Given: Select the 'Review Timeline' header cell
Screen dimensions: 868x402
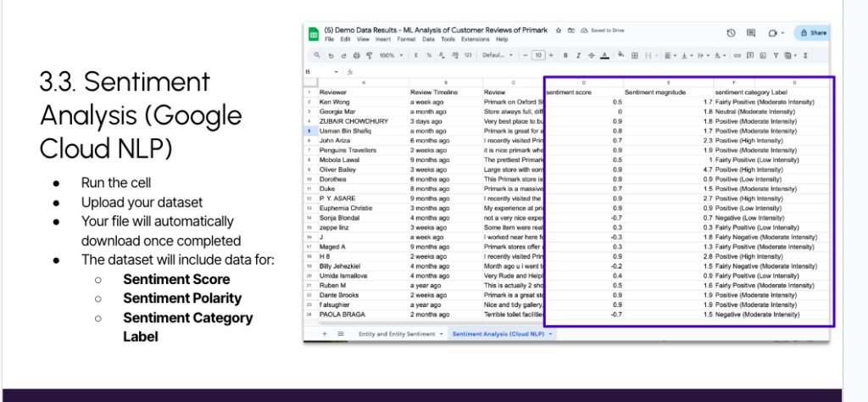Looking at the screenshot, I should pyautogui.click(x=445, y=92).
